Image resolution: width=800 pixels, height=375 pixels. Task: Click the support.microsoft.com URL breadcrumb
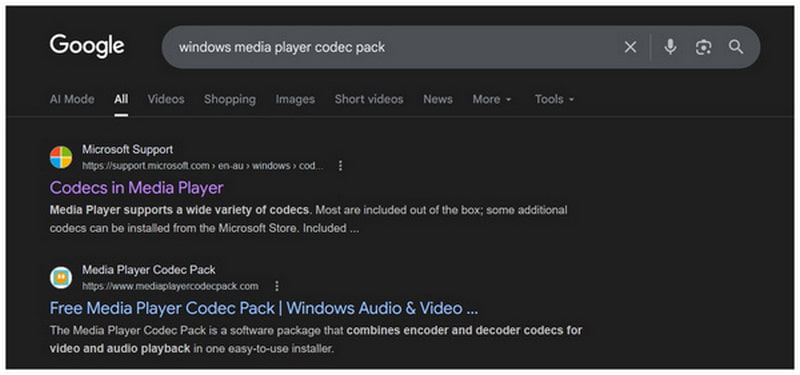pos(203,166)
